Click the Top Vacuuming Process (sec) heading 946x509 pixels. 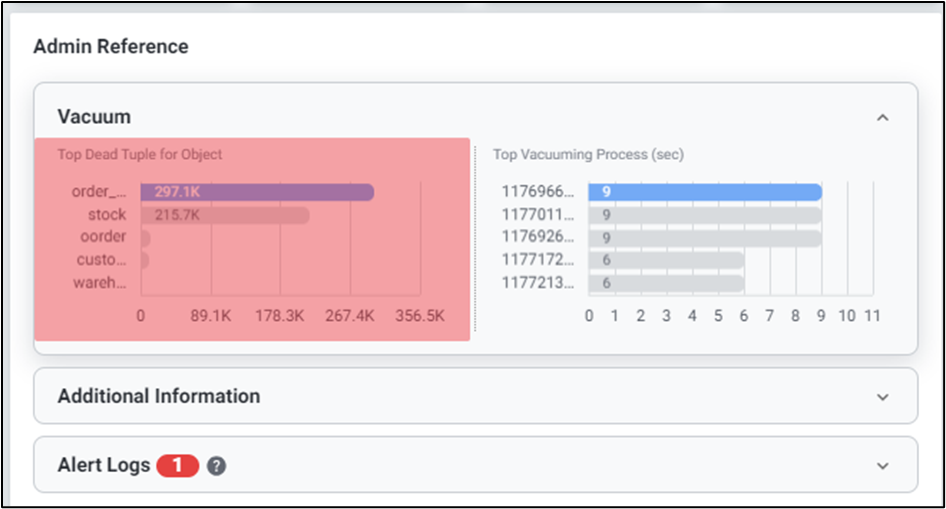(588, 155)
